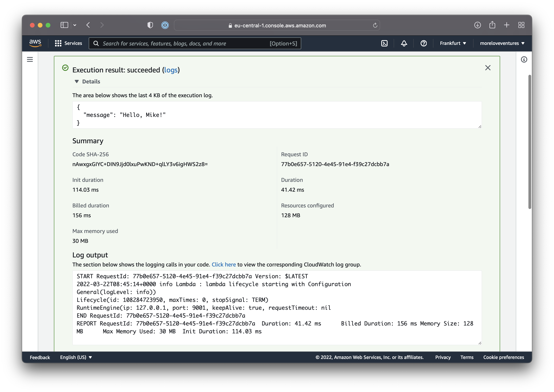The image size is (554, 392).
Task: Open the info panel icon on right
Action: click(x=524, y=59)
